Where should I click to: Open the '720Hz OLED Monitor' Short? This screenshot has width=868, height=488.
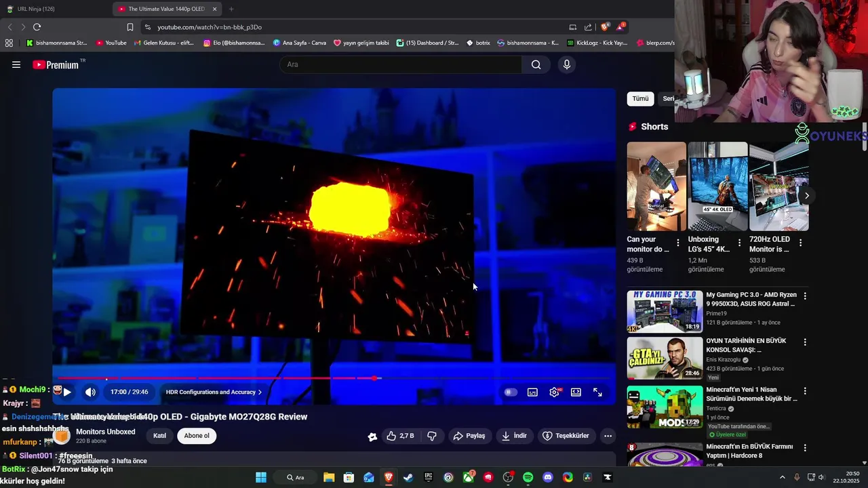(778, 186)
